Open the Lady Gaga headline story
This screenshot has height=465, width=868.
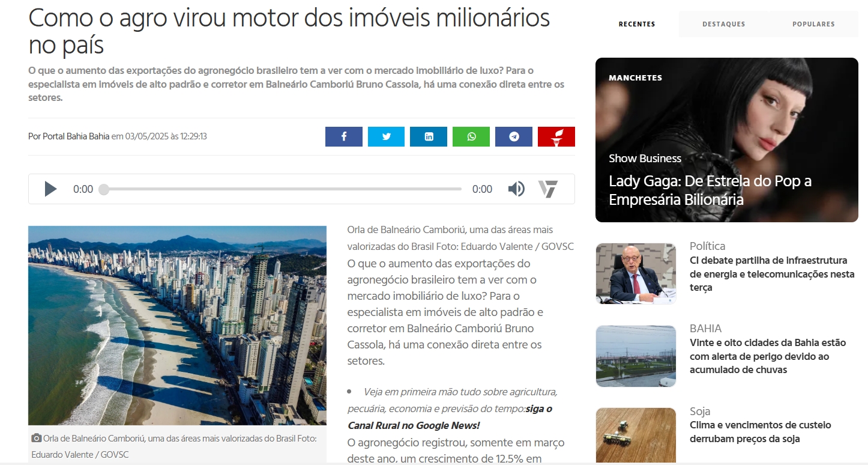pos(710,190)
